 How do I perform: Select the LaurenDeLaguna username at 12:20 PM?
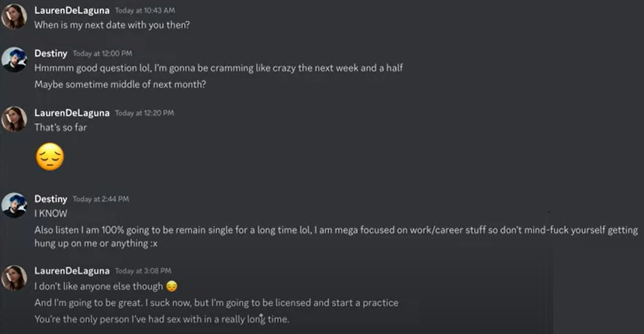[x=71, y=112]
